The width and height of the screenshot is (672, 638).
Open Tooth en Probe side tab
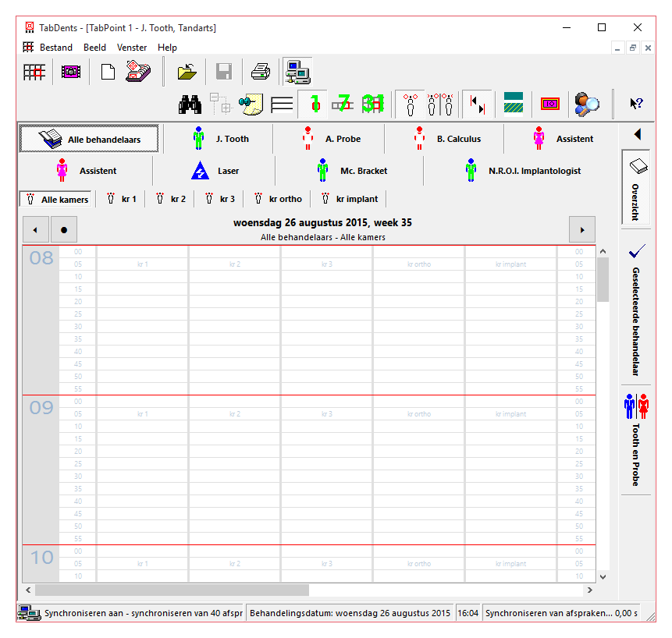[636, 440]
